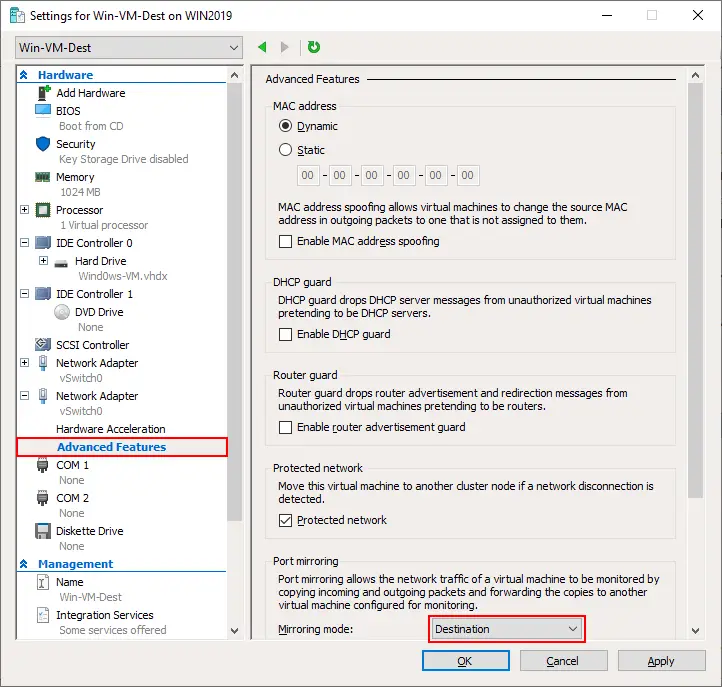The image size is (722, 687).
Task: Click the COM 1 port icon
Action: (x=42, y=466)
